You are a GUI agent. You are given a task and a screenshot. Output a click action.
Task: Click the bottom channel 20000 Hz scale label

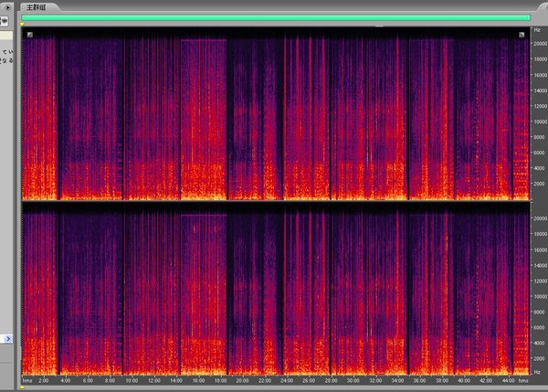[x=540, y=218]
